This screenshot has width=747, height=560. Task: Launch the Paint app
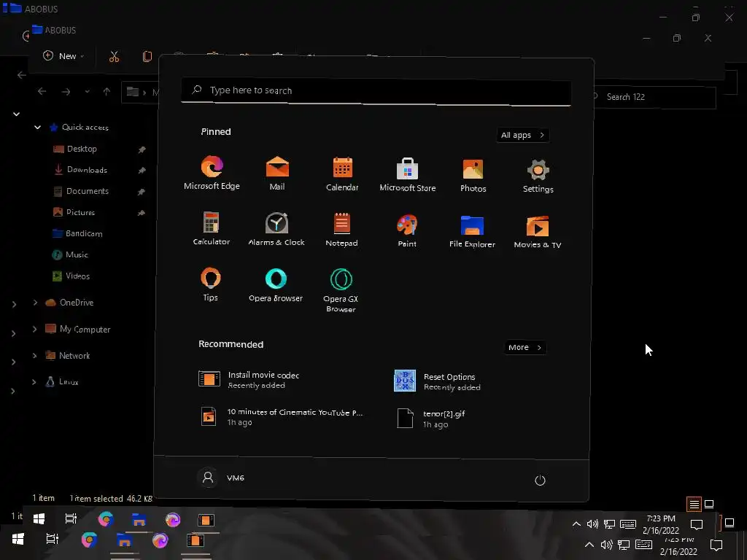tap(407, 230)
